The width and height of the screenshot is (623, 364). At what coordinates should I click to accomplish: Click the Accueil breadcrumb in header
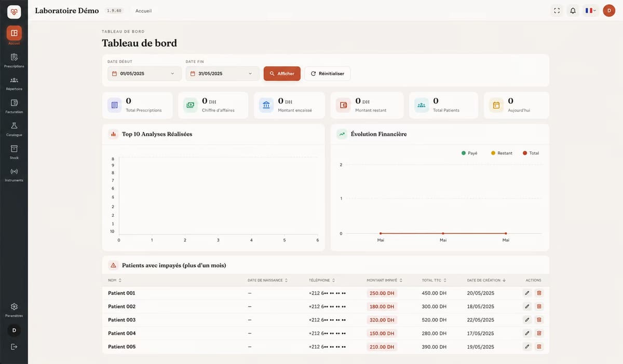coord(143,11)
